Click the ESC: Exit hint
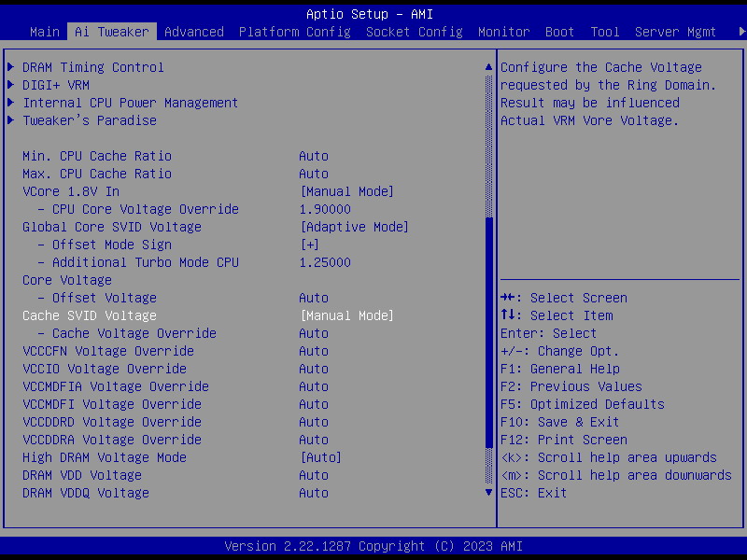Image resolution: width=747 pixels, height=560 pixels. (533, 493)
